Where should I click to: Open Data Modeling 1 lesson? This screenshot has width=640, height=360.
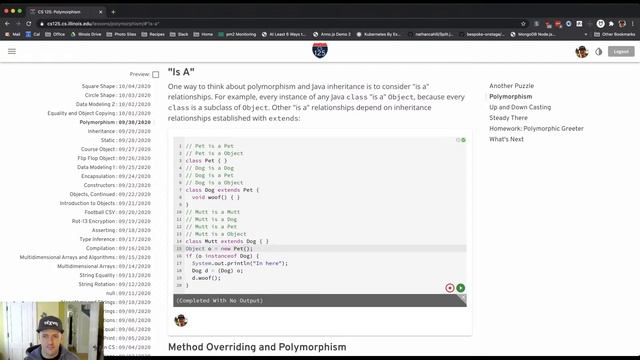(x=114, y=167)
